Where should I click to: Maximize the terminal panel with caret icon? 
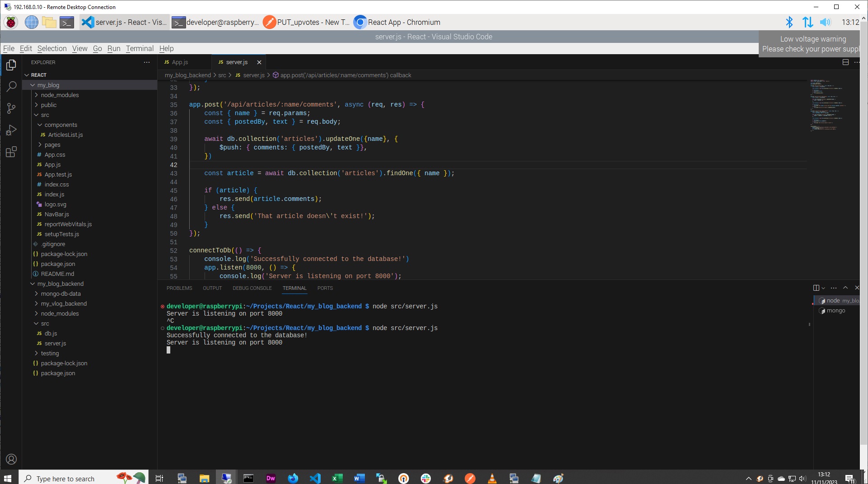[x=845, y=288]
